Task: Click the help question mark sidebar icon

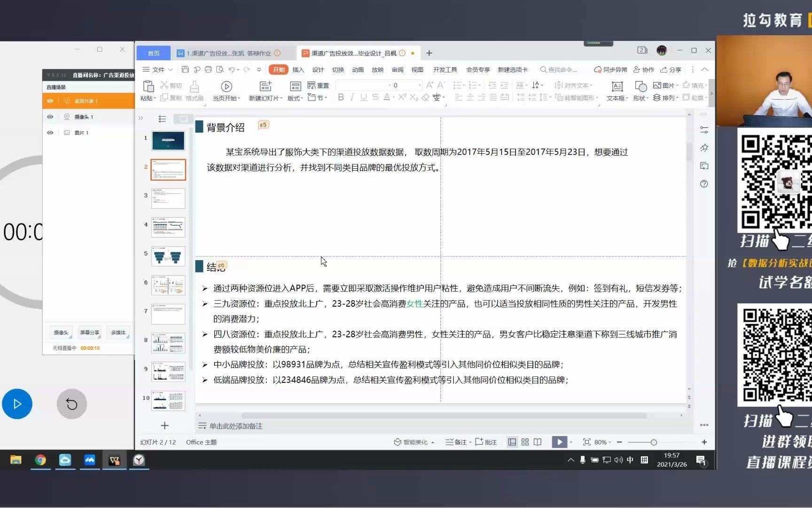Action: coord(704,184)
